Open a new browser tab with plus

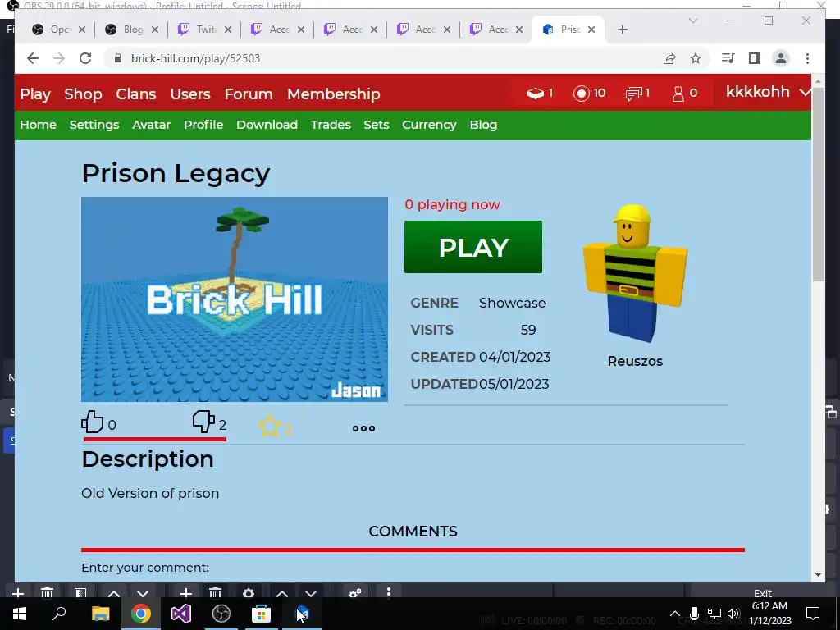622,30
